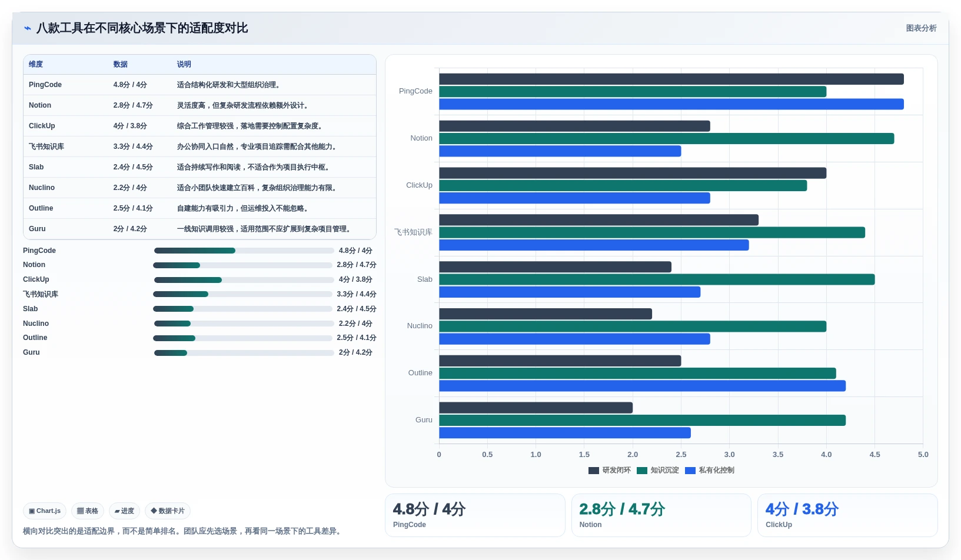Toggle the 私有化控制 legend swatch
961x560 pixels.
pyautogui.click(x=690, y=470)
